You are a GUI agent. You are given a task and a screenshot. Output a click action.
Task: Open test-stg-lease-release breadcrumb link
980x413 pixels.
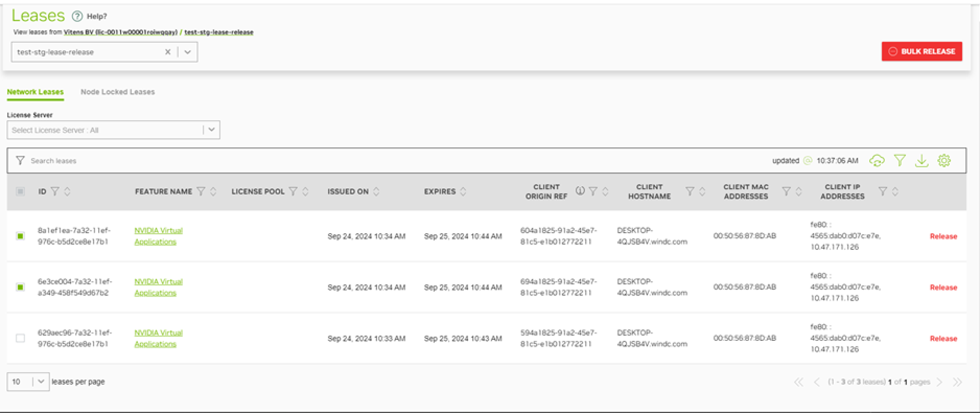pos(219,32)
